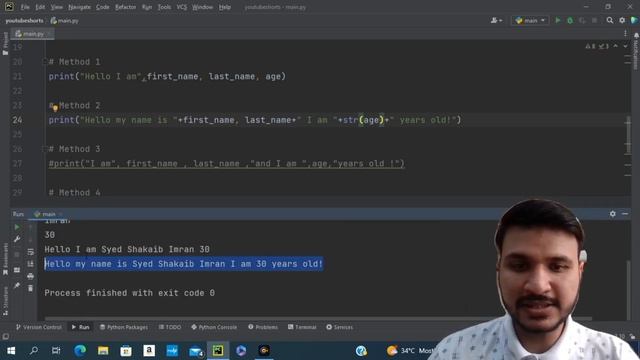The width and height of the screenshot is (640, 360).
Task: Go to next highlighted error arrow
Action: click(625, 46)
